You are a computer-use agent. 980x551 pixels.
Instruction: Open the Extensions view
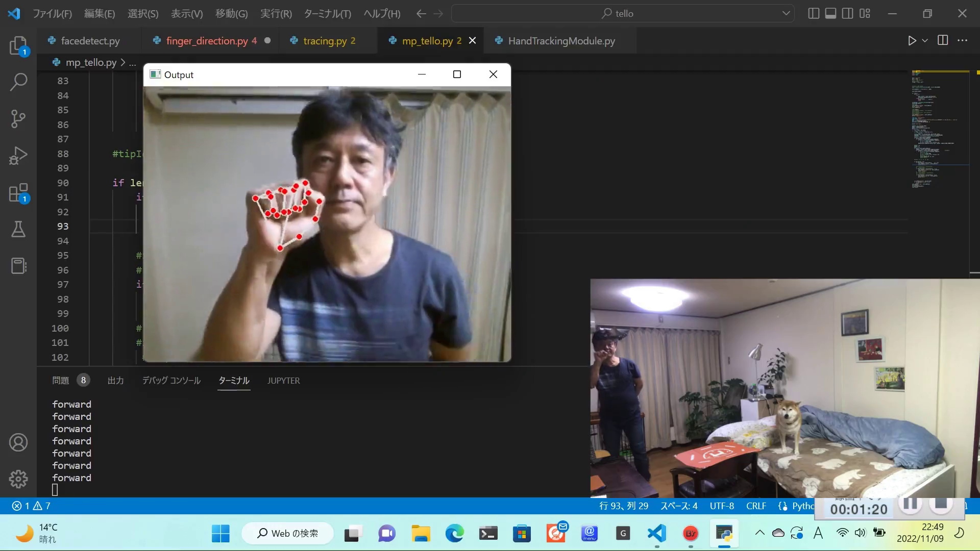(18, 193)
